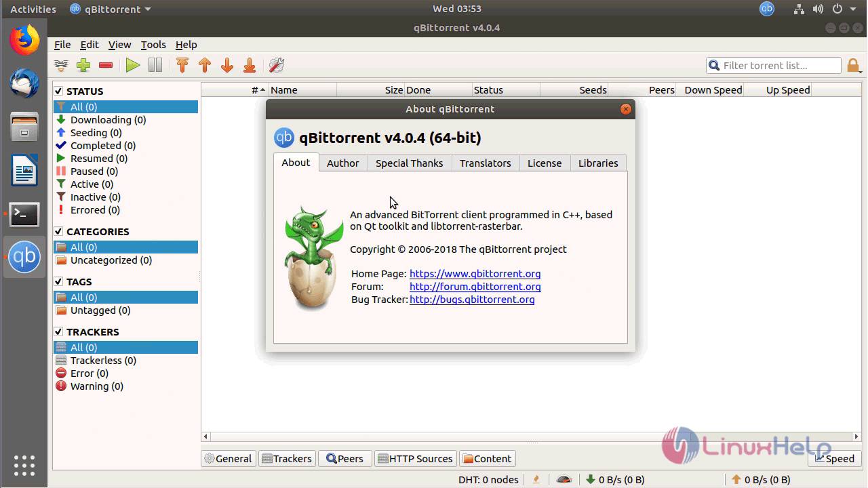868x488 pixels.
Task: Open the forum.qbittorrent.org link
Action: click(475, 287)
